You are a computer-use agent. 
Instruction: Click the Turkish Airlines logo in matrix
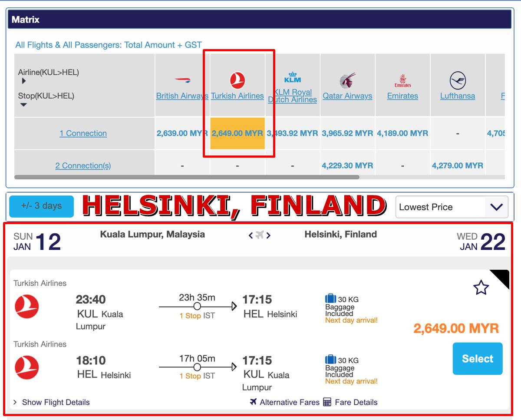(237, 81)
